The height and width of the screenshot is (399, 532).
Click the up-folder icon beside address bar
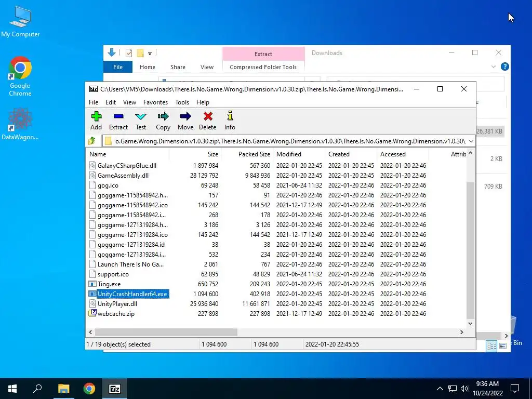point(92,141)
